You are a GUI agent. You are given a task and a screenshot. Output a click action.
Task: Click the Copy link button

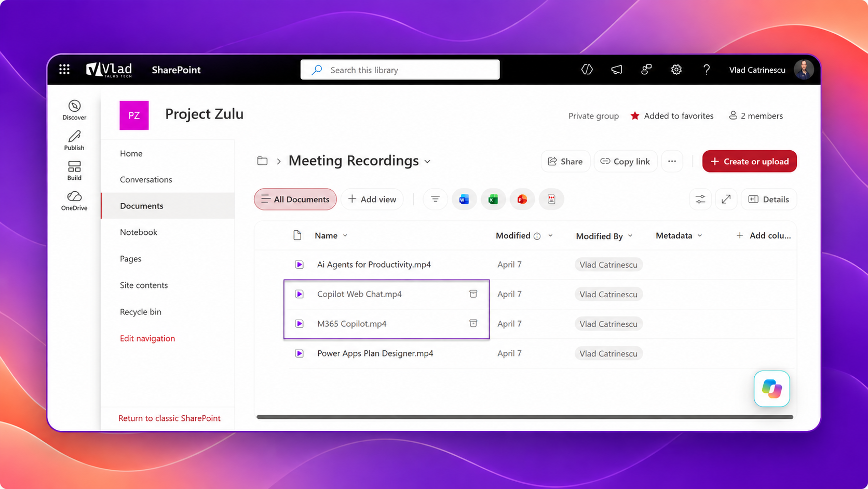[x=626, y=161]
